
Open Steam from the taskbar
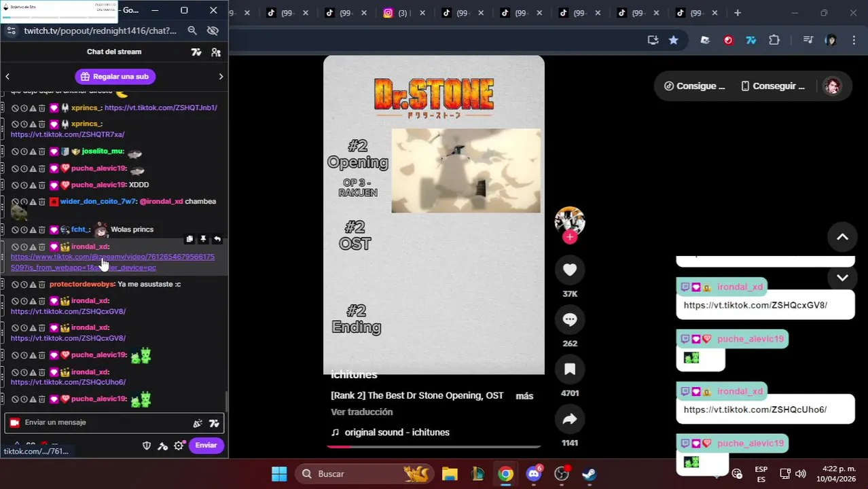pyautogui.click(x=590, y=474)
